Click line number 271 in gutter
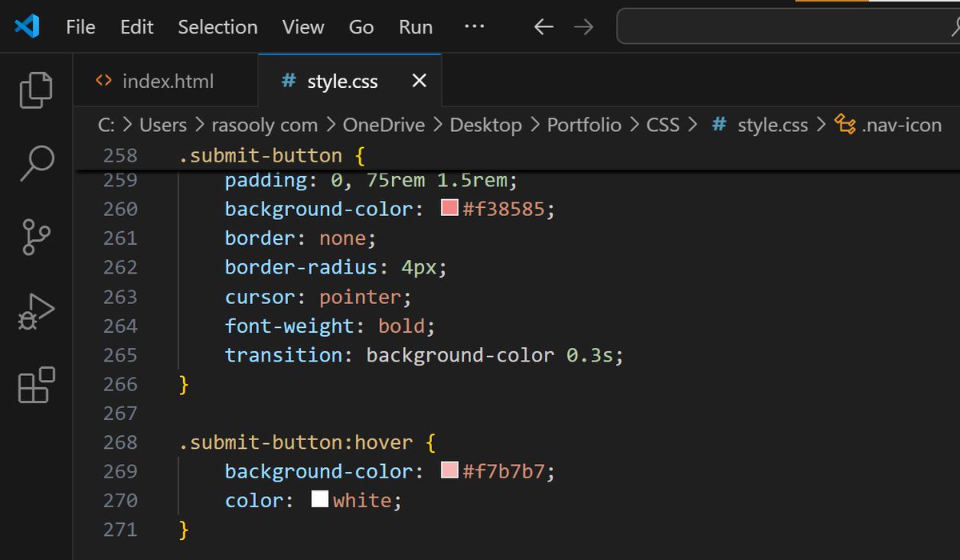 [121, 529]
